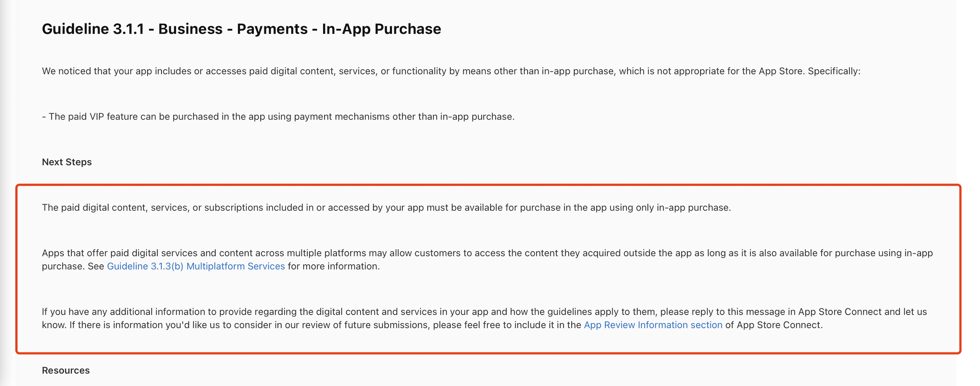Click the gray strip along the left edge
The width and height of the screenshot is (980, 386).
click(7, 190)
